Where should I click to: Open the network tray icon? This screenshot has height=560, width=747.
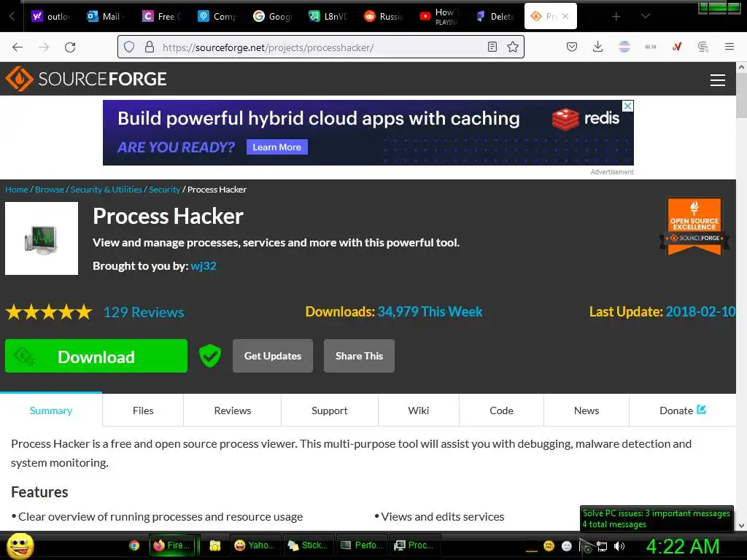point(602,546)
